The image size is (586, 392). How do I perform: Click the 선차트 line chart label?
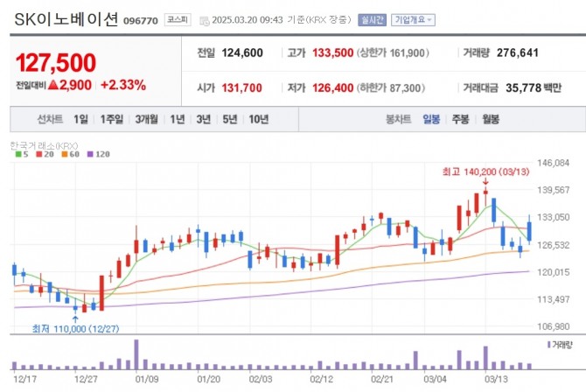(x=50, y=119)
